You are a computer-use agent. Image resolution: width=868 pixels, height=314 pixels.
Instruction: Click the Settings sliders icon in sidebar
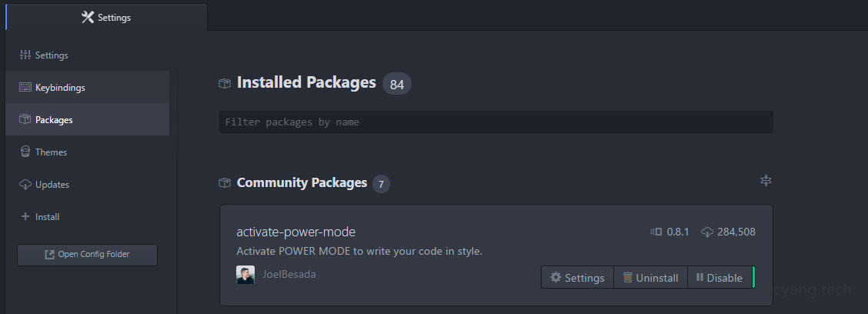25,55
